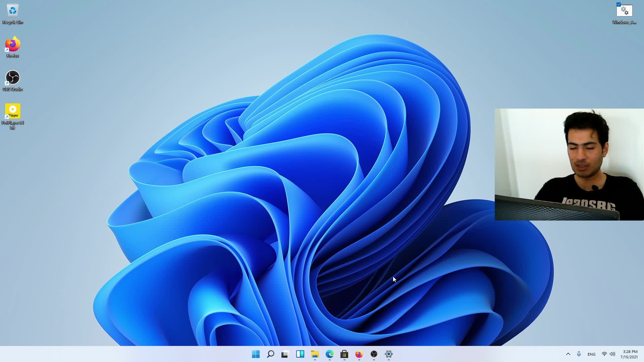Open Settings gear on the taskbar
This screenshot has height=362, width=644.
pyautogui.click(x=388, y=354)
